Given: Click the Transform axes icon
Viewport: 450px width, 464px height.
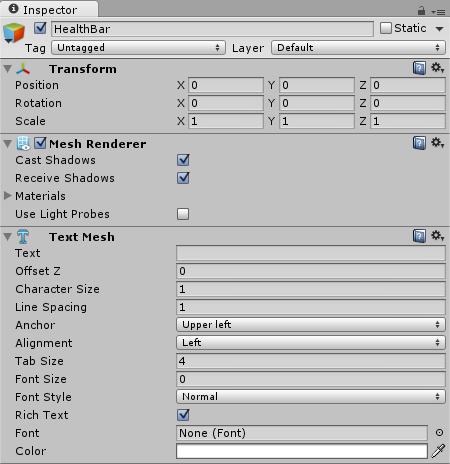Looking at the screenshot, I should click(x=23, y=69).
